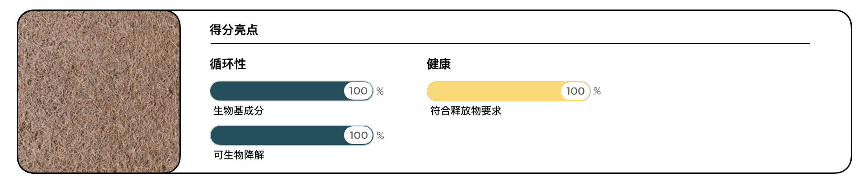Click the 得分亮点 heading
This screenshot has height=182, width=868.
234,30
